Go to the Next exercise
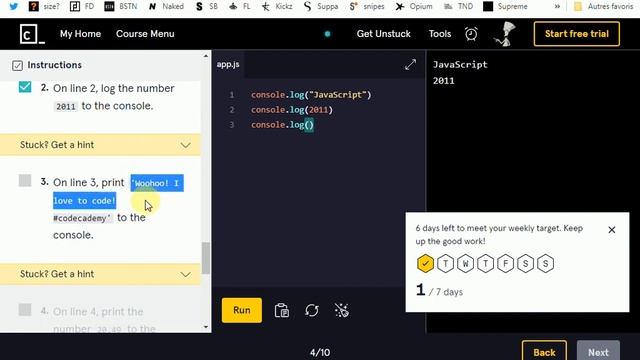 click(598, 352)
